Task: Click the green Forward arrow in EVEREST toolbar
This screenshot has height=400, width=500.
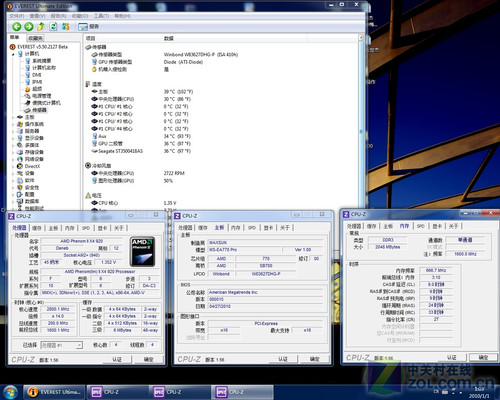Action: pyautogui.click(x=29, y=26)
